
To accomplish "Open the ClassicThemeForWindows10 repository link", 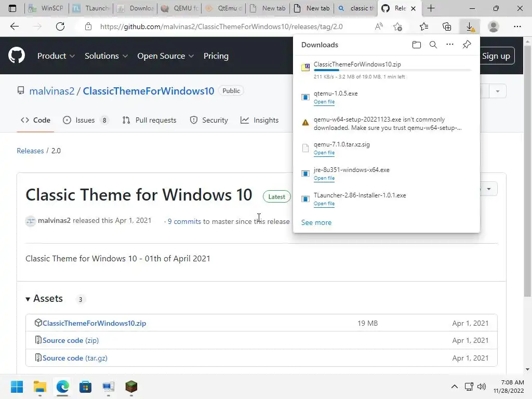I will tap(148, 91).
